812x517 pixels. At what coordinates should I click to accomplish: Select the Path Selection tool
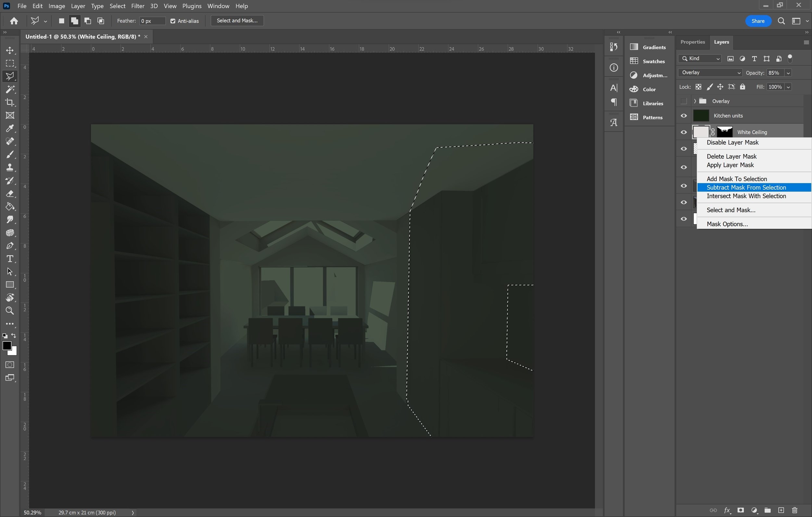point(10,272)
